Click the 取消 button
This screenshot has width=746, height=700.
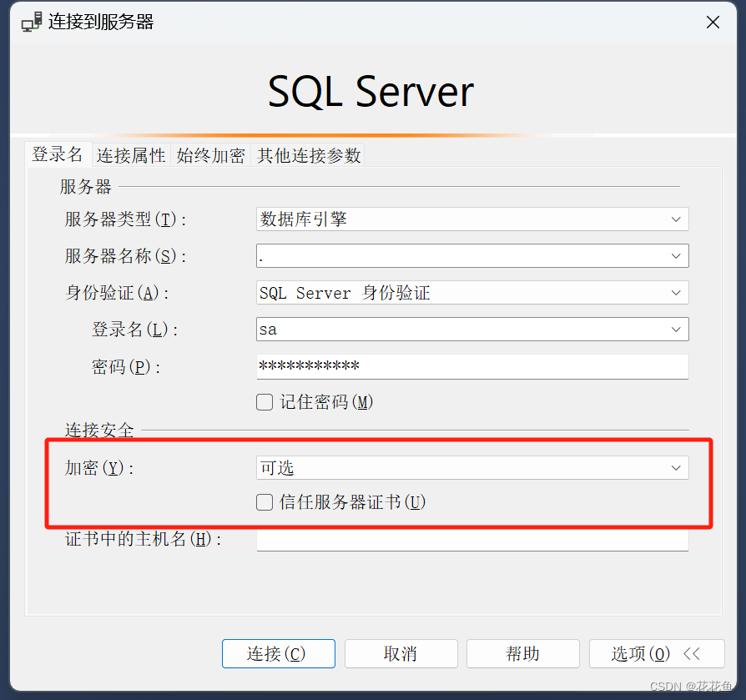tap(401, 654)
